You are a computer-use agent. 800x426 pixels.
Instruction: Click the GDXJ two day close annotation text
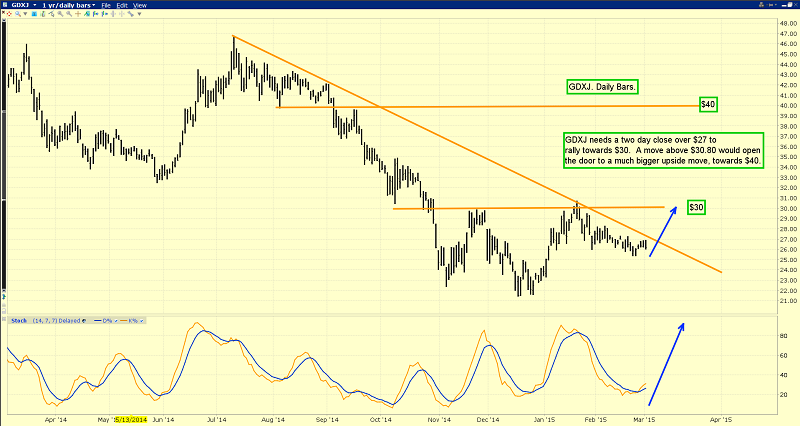(663, 151)
